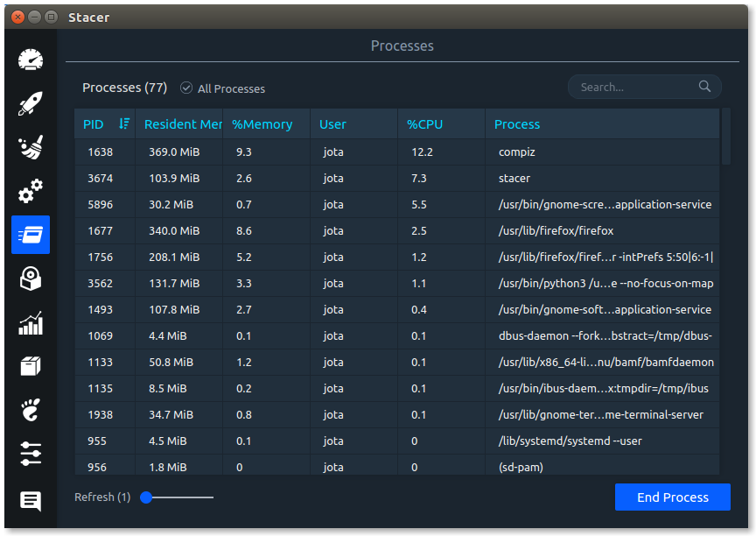Image resolution: width=756 pixels, height=536 pixels.
Task: Select the dbus-daemon process row
Action: click(x=396, y=335)
